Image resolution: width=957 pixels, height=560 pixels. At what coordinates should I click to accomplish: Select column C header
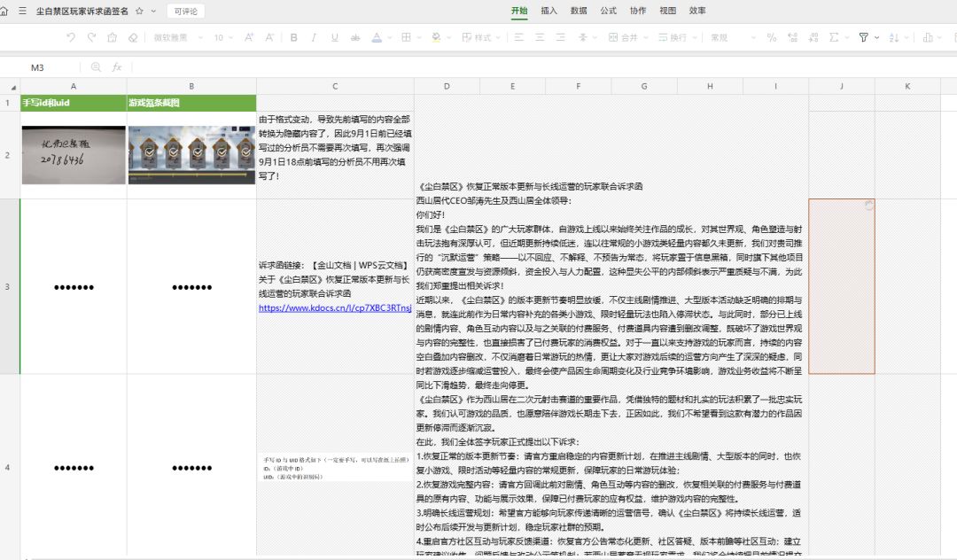[x=335, y=87]
